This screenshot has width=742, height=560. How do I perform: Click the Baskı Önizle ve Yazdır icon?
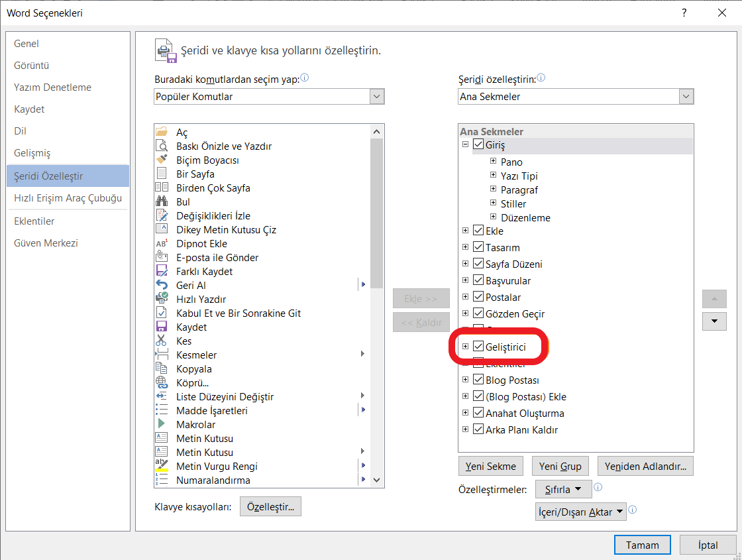tap(162, 146)
